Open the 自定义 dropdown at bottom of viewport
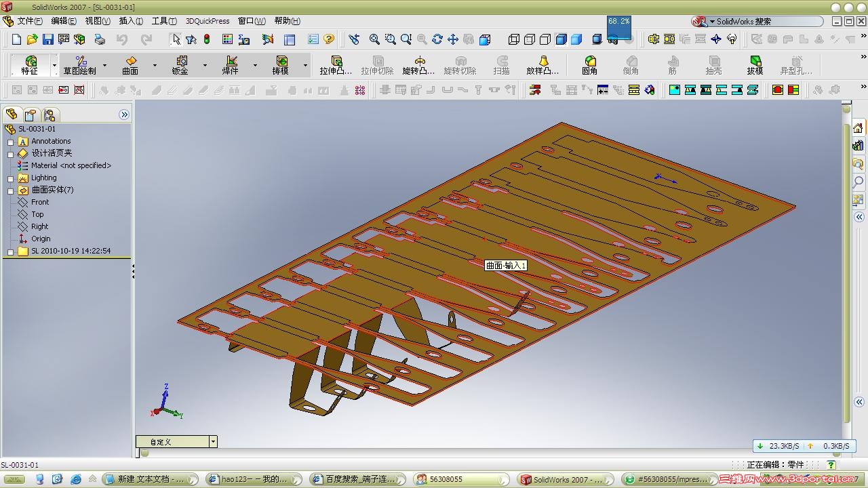868x488 pixels. [x=213, y=441]
